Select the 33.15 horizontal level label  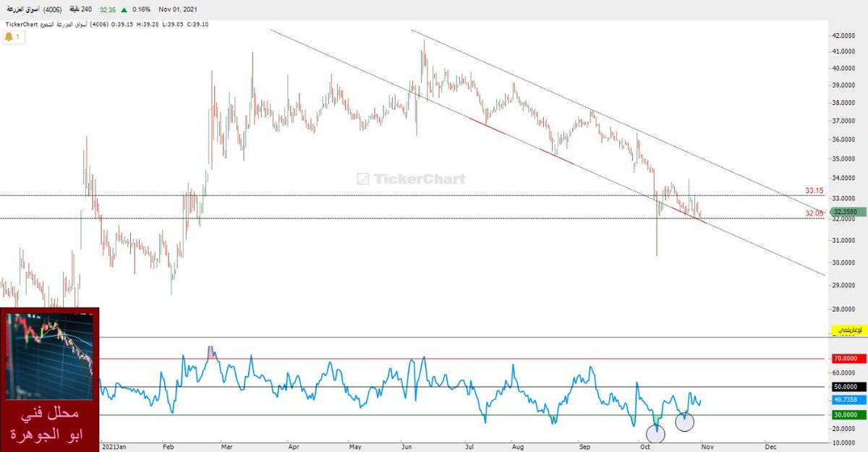pos(814,191)
